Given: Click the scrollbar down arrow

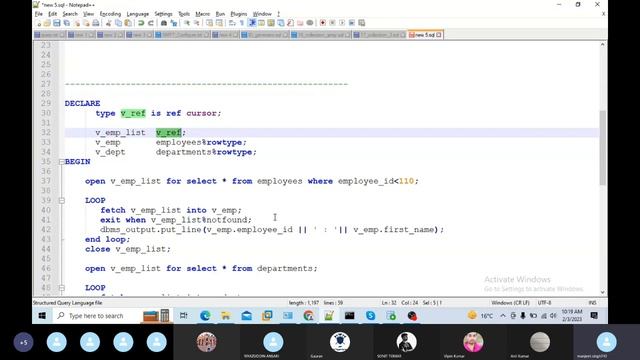Looking at the screenshot, I should click(x=602, y=292).
